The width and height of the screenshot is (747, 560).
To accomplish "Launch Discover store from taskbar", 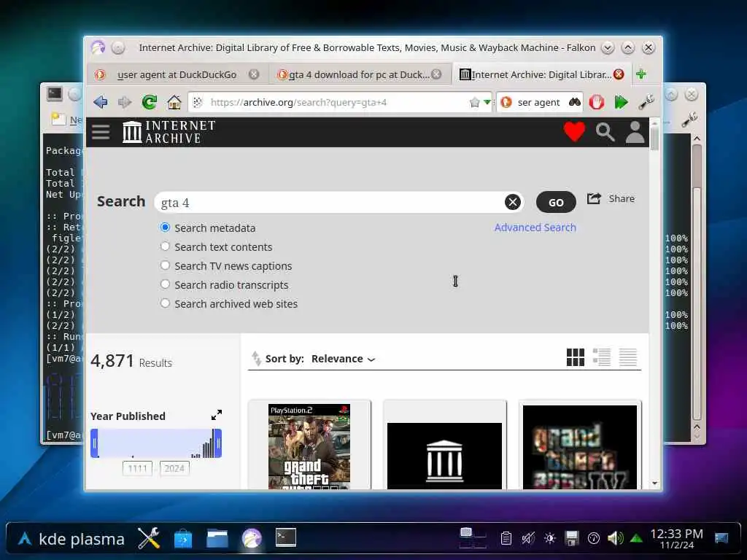I will [183, 539].
